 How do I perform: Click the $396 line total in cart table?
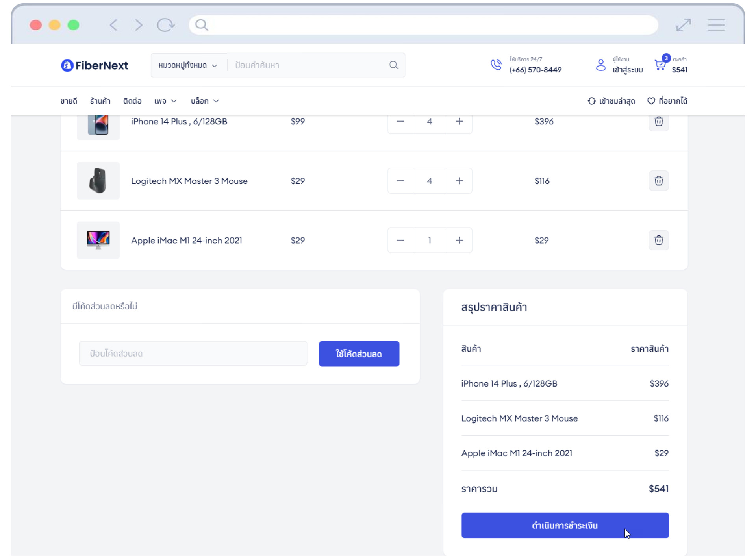(544, 122)
